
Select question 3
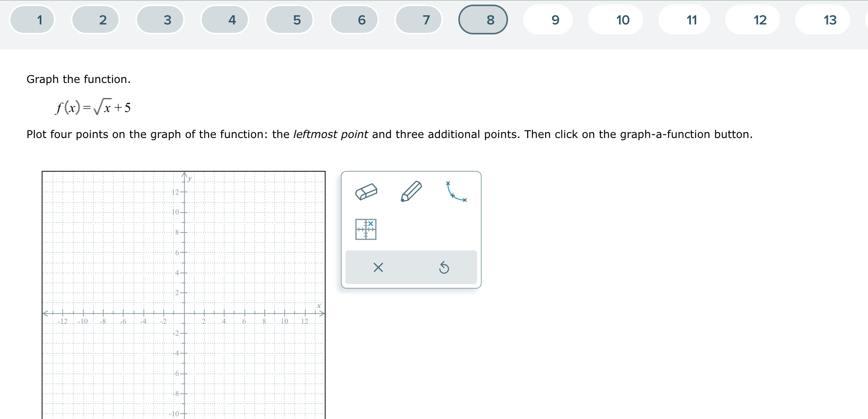[x=167, y=19]
